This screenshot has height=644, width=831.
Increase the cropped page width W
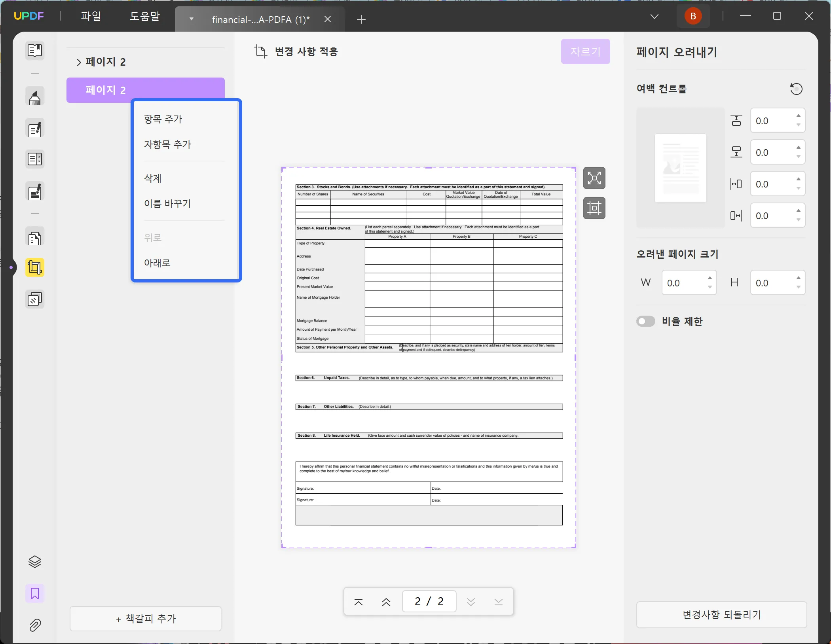(x=710, y=278)
